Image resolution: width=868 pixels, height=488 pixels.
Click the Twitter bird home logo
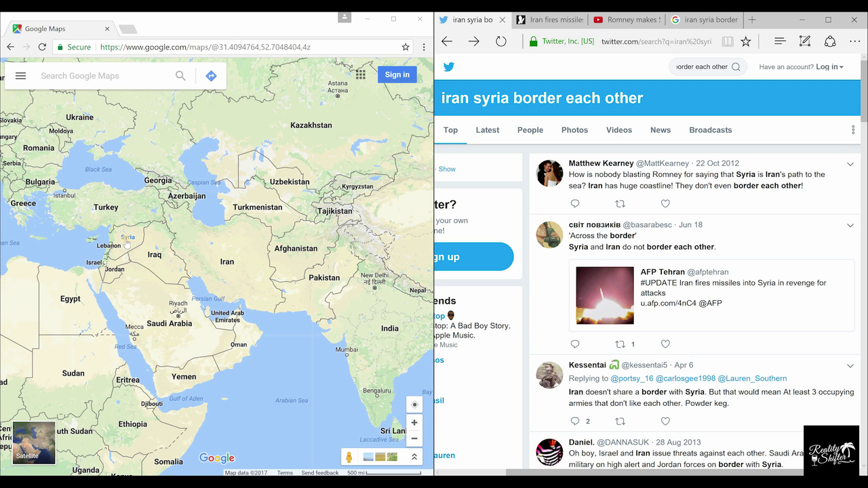[449, 67]
